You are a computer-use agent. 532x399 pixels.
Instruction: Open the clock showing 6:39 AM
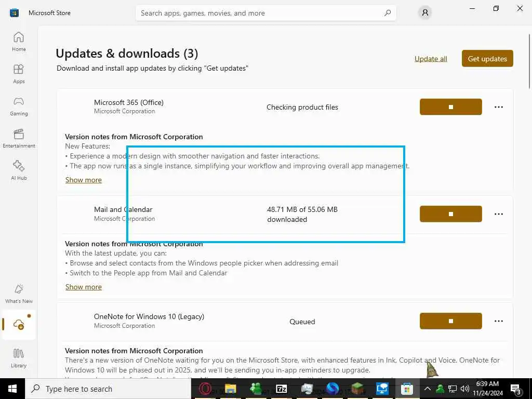(487, 389)
